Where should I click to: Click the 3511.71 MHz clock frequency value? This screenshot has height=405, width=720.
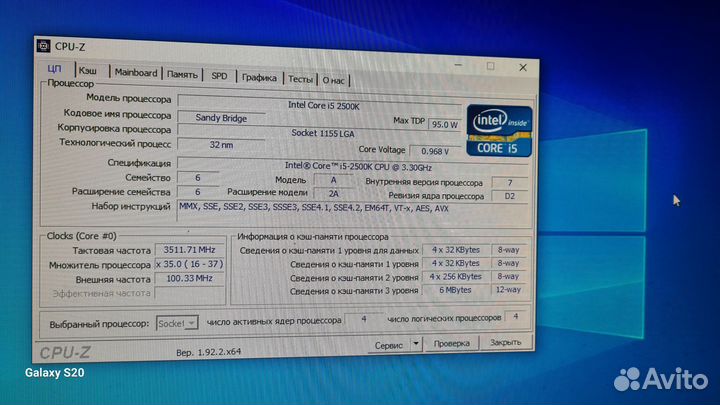coord(190,250)
